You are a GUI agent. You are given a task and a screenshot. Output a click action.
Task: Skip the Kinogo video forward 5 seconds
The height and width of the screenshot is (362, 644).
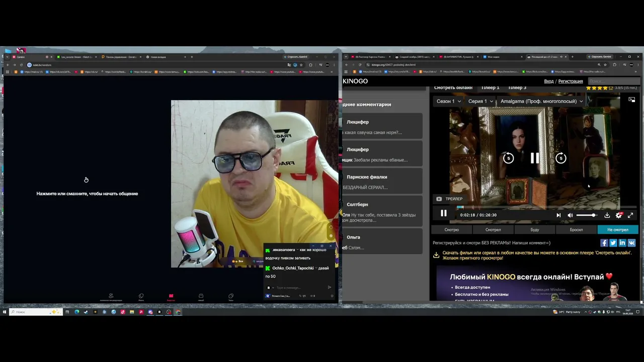560,158
